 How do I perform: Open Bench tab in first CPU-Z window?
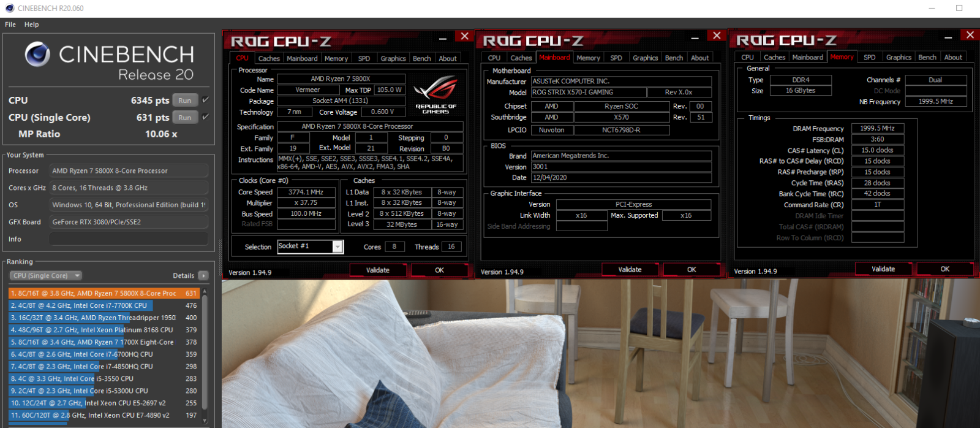pyautogui.click(x=421, y=59)
